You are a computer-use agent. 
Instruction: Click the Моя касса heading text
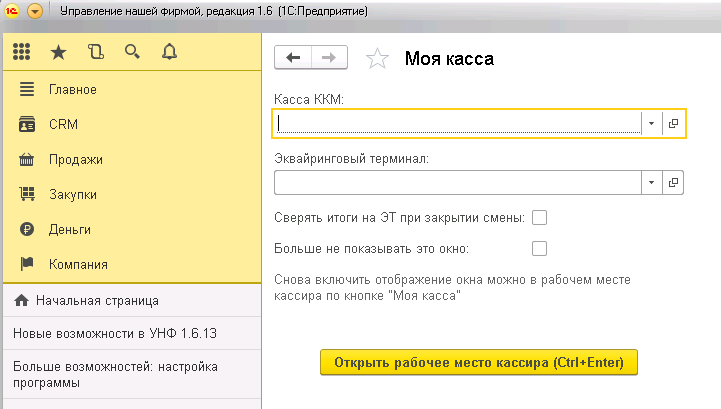click(x=449, y=59)
